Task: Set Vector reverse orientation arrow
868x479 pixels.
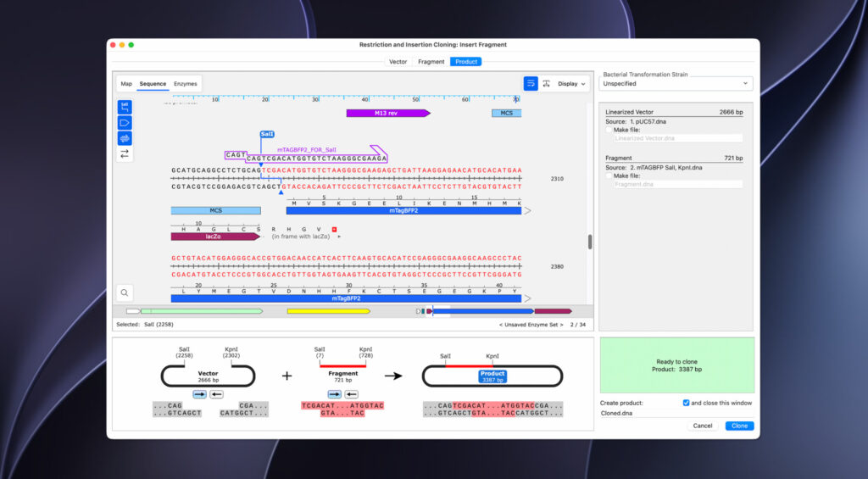Action: [216, 394]
